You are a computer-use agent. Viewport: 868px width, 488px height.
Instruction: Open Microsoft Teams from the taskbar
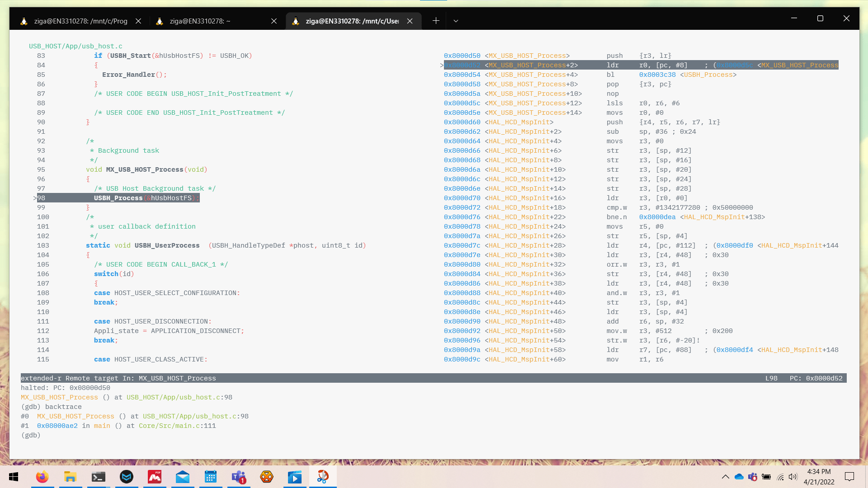coord(239,477)
